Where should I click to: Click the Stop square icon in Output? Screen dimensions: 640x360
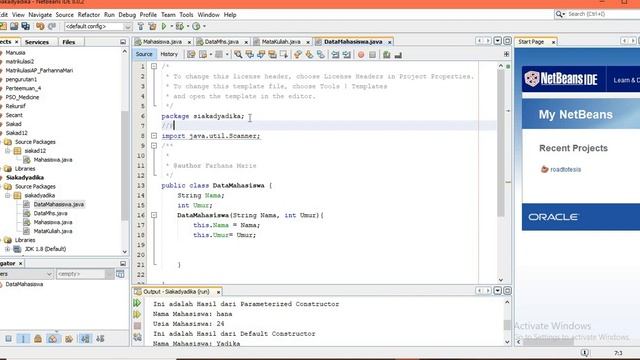(x=137, y=326)
